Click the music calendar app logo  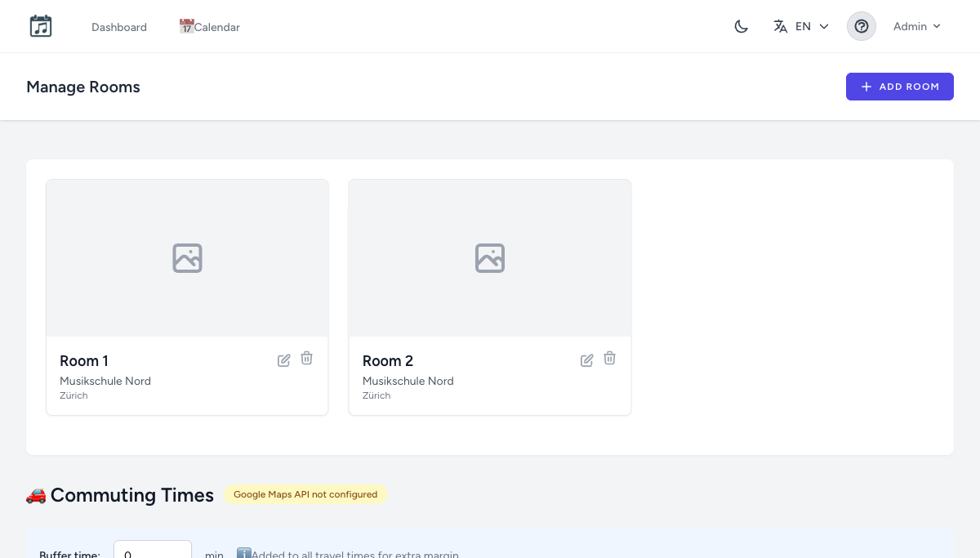pos(41,26)
